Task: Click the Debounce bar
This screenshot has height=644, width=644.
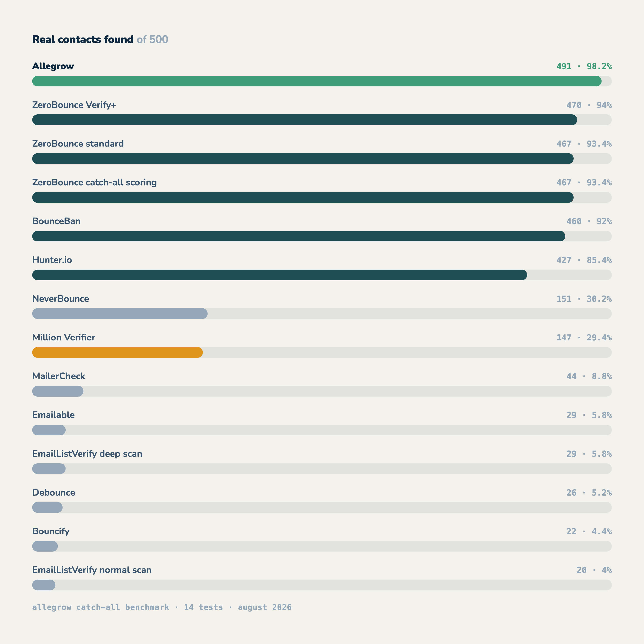Action: coord(47,507)
